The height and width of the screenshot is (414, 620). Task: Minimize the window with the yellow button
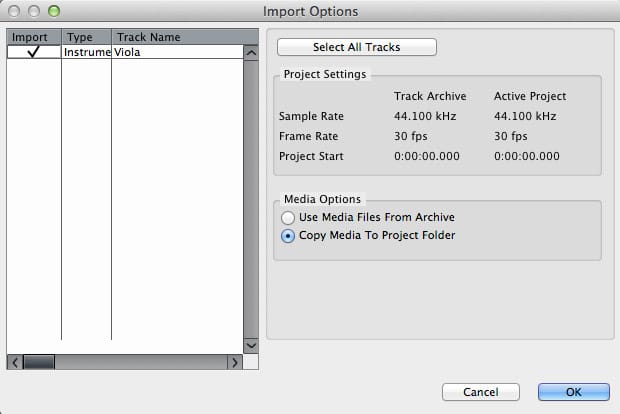(34, 11)
